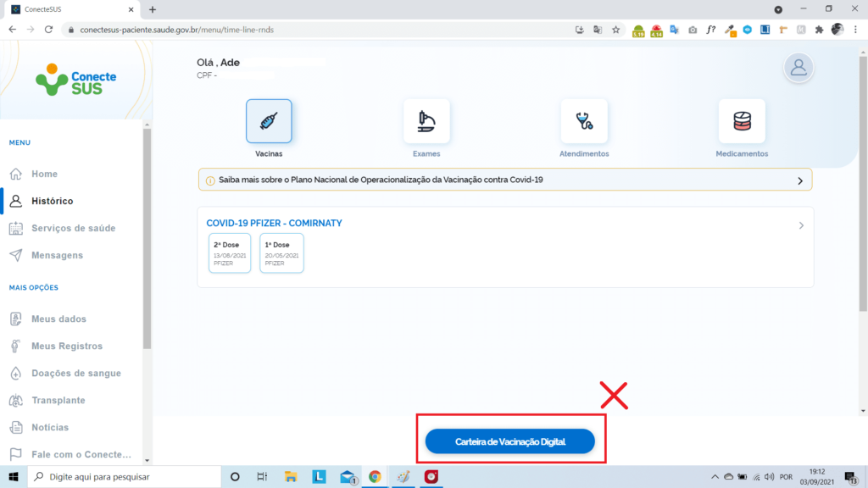Open the Medicamentos pills icon
The width and height of the screenshot is (868, 488).
click(x=742, y=121)
